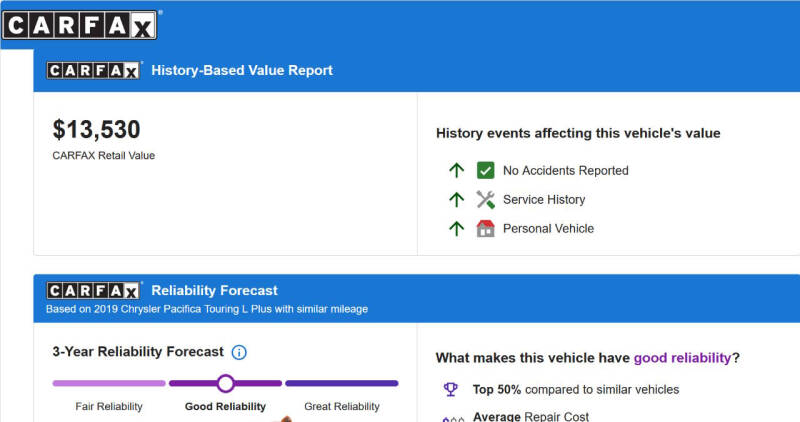Click the 2019 Chrysler Pacifica subtitle text
Viewport: 800px width, 422px height.
pos(207,309)
